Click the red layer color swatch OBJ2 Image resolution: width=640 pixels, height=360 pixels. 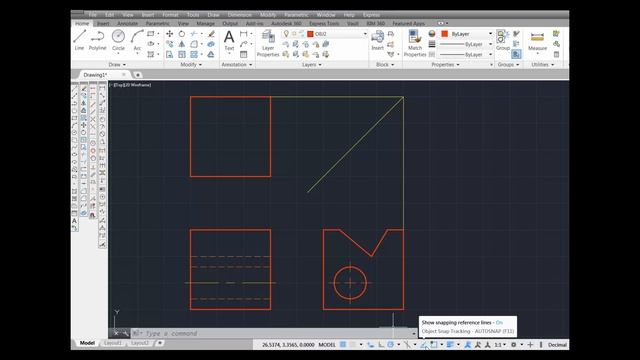pyautogui.click(x=310, y=34)
